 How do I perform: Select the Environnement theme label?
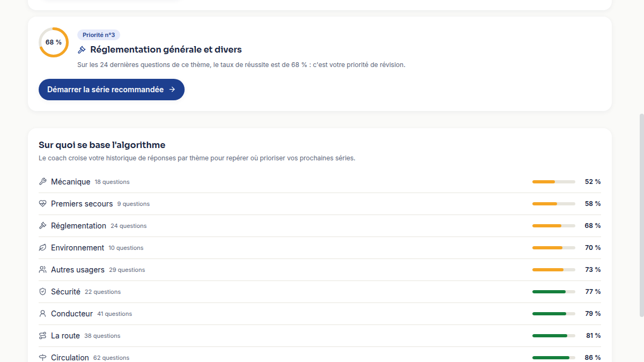[x=77, y=248]
